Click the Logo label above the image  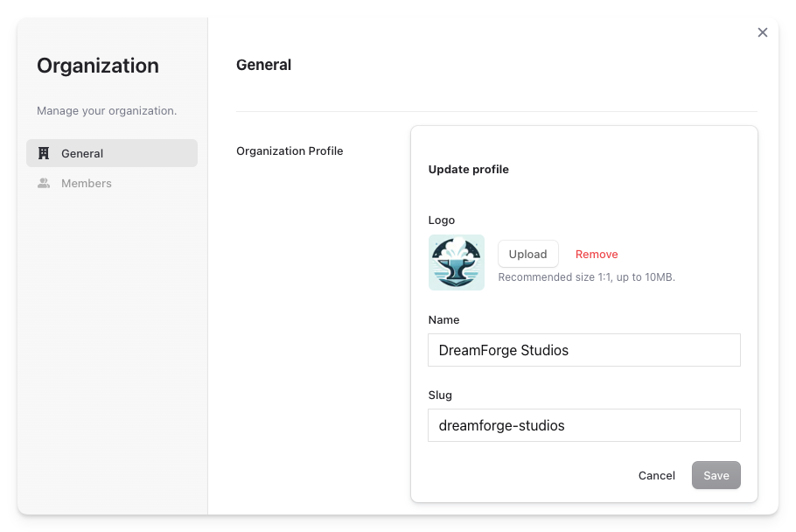click(x=441, y=220)
